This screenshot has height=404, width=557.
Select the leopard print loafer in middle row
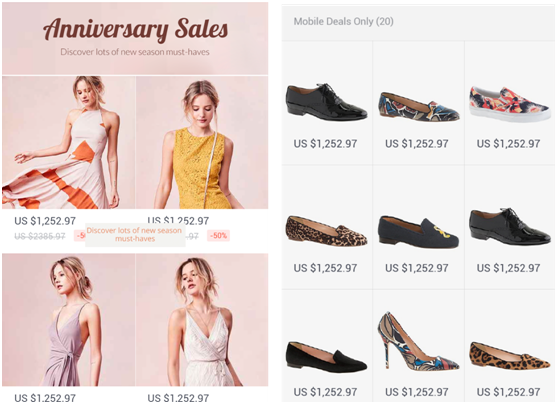point(326,230)
